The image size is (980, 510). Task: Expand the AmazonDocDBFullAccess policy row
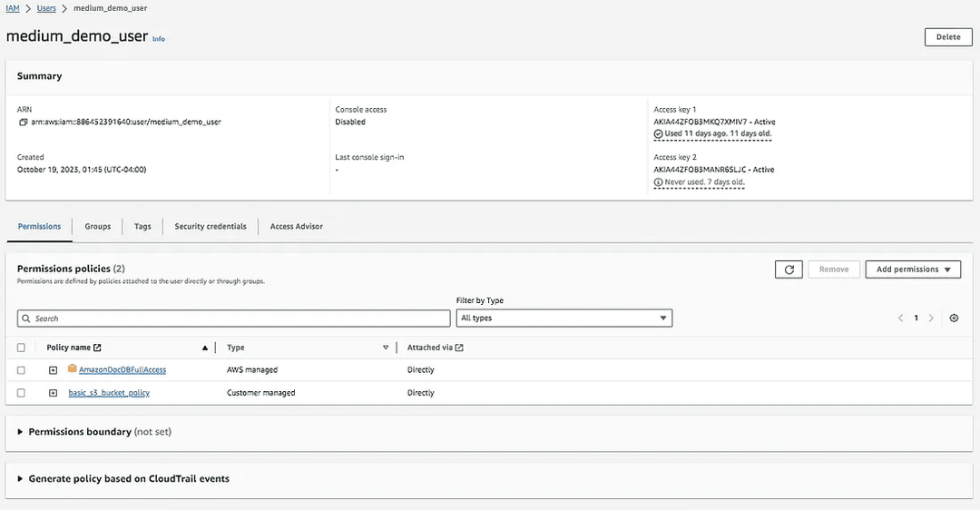coord(54,370)
